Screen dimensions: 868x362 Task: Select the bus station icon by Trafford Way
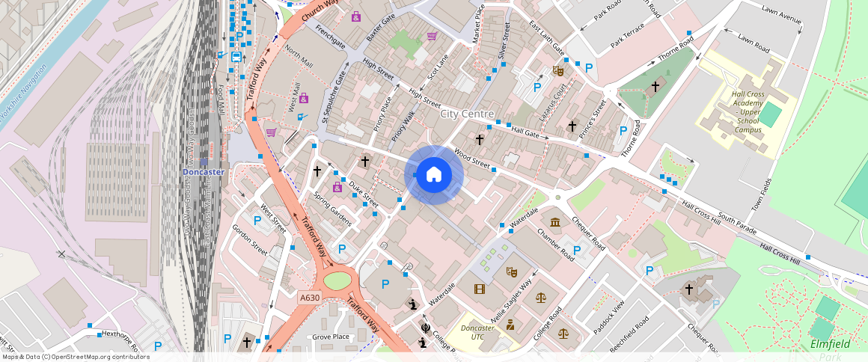click(x=236, y=56)
